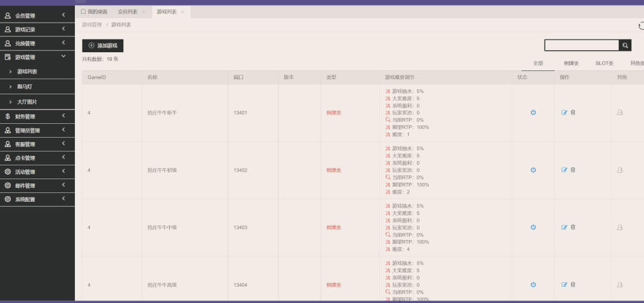Click the GameID column header
Image resolution: width=644 pixels, height=303 pixels.
(x=97, y=77)
